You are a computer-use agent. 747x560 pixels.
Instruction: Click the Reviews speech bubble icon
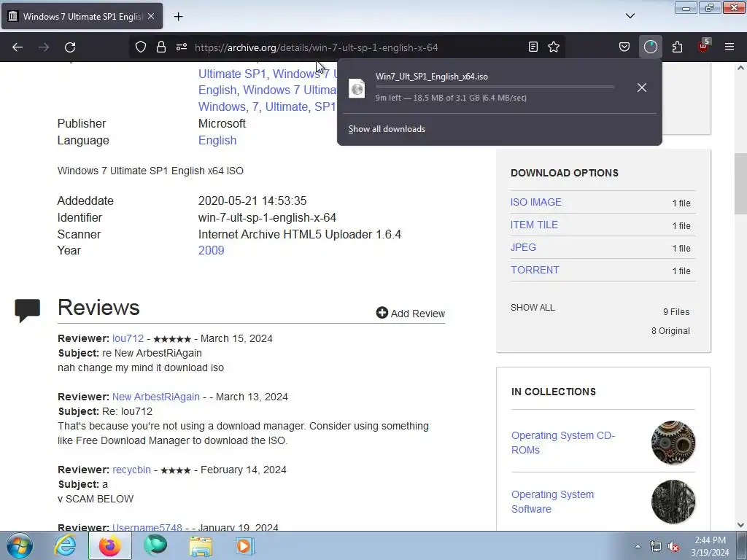pos(28,310)
